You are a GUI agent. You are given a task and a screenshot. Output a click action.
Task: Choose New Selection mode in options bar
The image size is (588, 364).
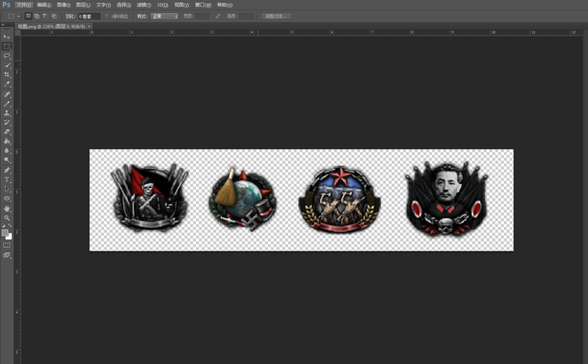28,16
